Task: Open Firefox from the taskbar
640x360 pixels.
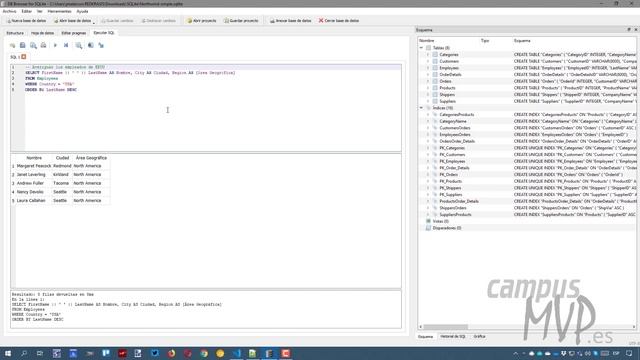Action: click(171, 353)
